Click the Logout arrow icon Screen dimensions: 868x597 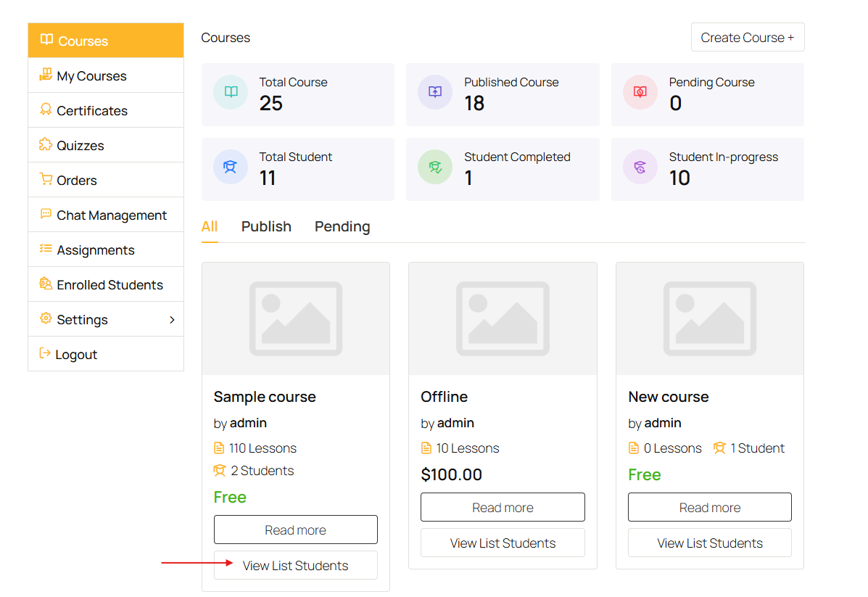[x=44, y=353]
